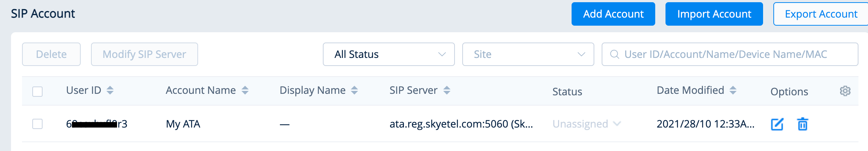Screen dimensions: 868x151
Task: Click the redacted User ID cell
Action: point(96,124)
